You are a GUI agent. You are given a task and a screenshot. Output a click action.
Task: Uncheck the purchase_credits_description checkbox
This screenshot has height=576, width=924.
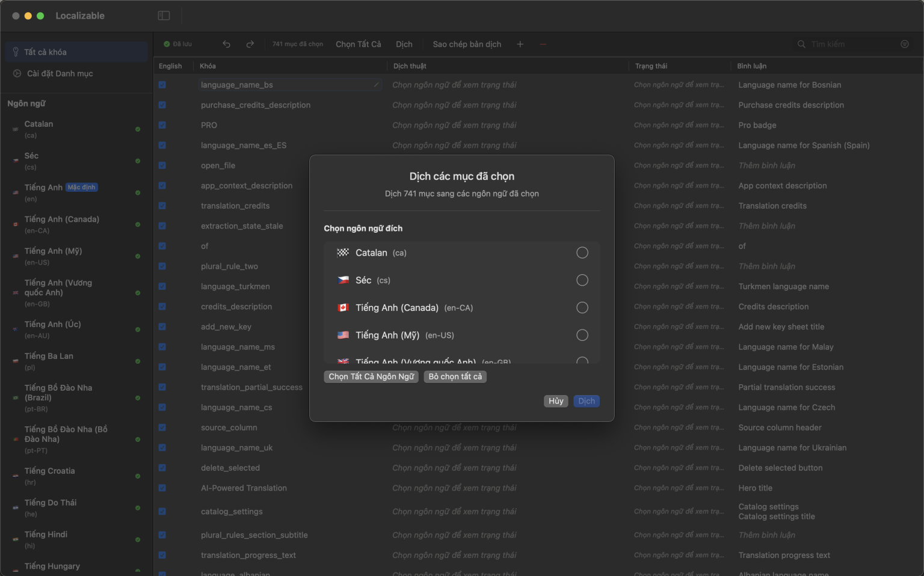point(162,105)
